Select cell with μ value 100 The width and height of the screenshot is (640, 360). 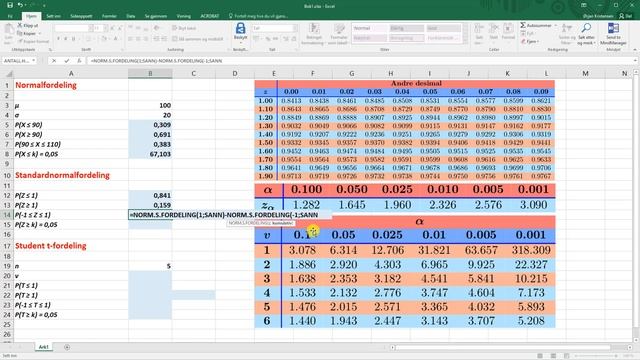pyautogui.click(x=150, y=105)
